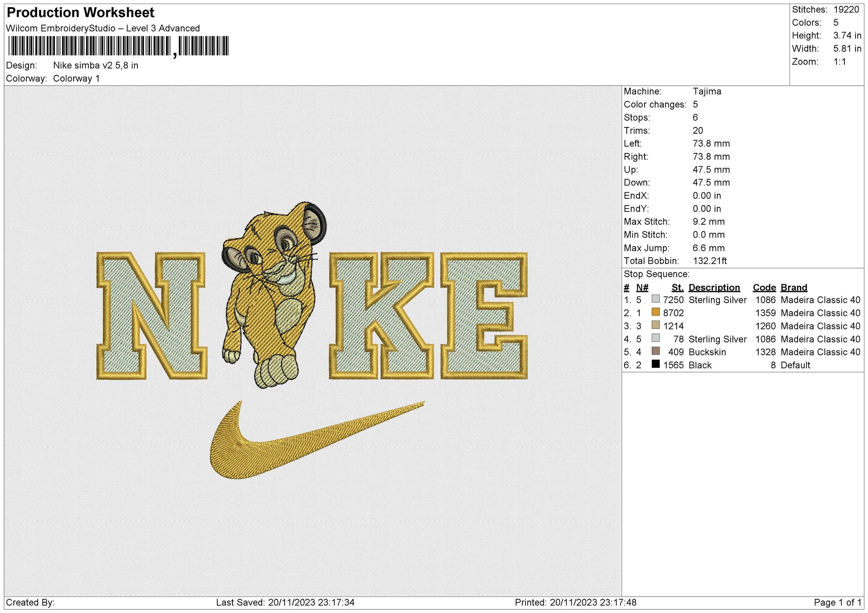The image size is (868, 613).
Task: Click the Stitches count 19220
Action: pos(847,9)
